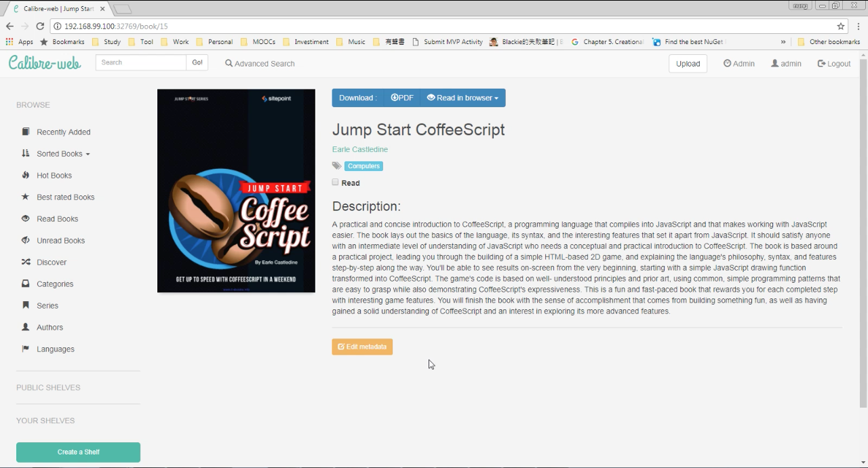Screen dimensions: 868x468
Task: Open the Tool bookmarks folder
Action: tap(141, 42)
